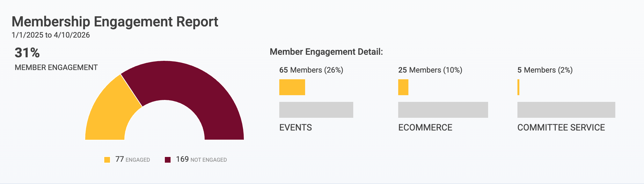Viewport: 644px width, 184px height.
Task: Click the gray Events bar
Action: pyautogui.click(x=316, y=110)
